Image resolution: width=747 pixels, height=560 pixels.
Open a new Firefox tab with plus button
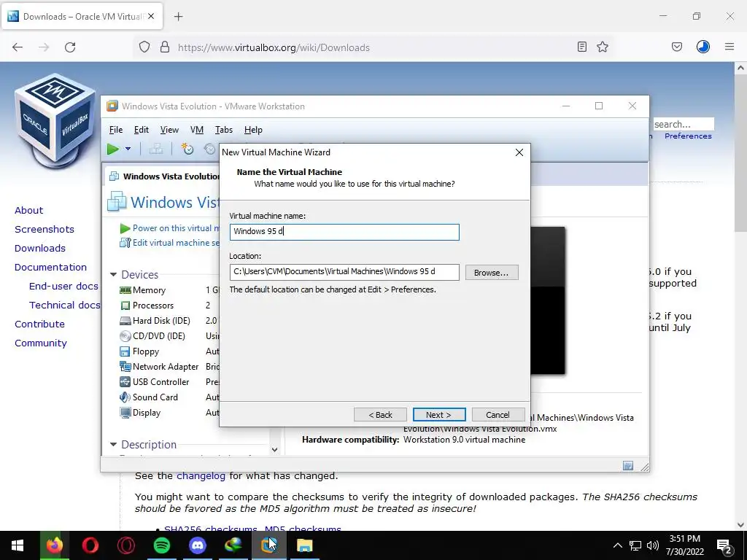179,17
